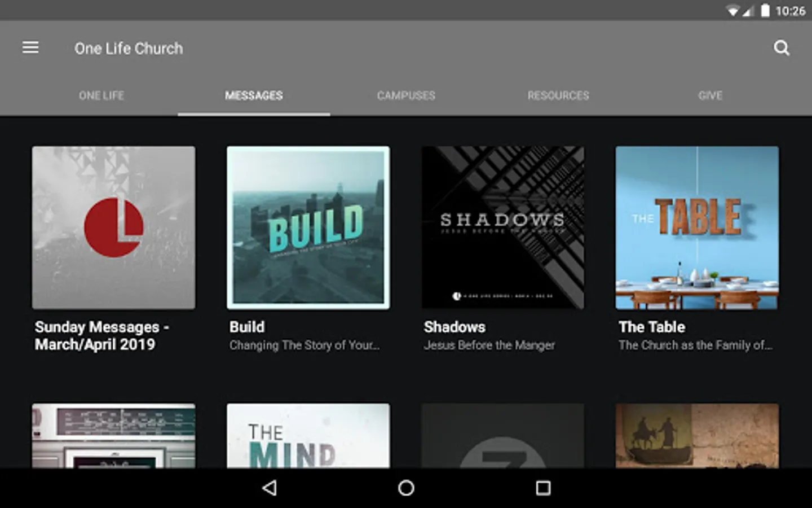Viewport: 812px width, 508px height.
Task: Select 'The Table' series title text
Action: 652,327
